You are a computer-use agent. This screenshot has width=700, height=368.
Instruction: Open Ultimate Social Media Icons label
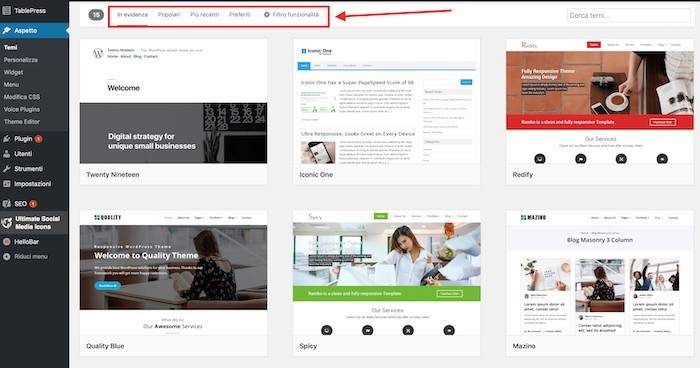pos(38,222)
